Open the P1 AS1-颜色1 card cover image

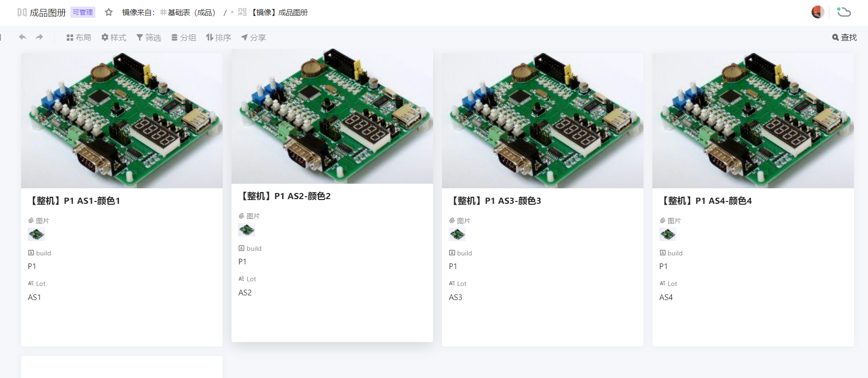[122, 120]
